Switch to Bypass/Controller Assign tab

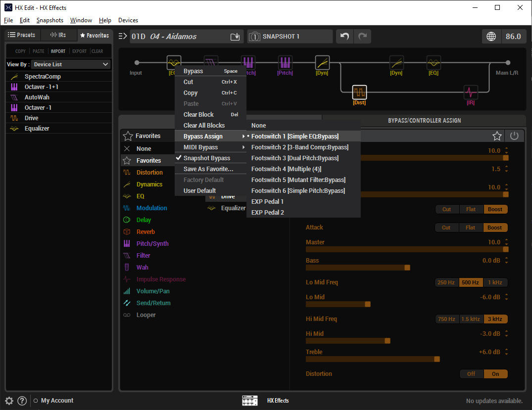424,120
